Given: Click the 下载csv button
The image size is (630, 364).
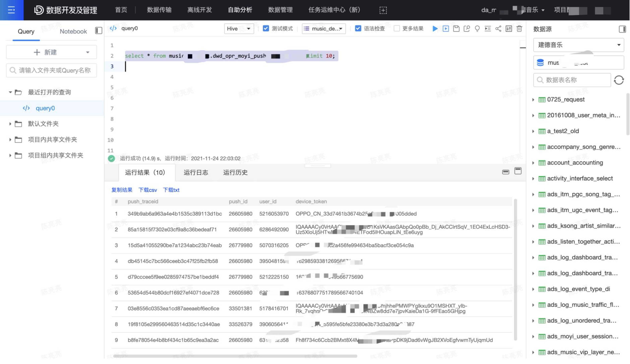Looking at the screenshot, I should 147,190.
